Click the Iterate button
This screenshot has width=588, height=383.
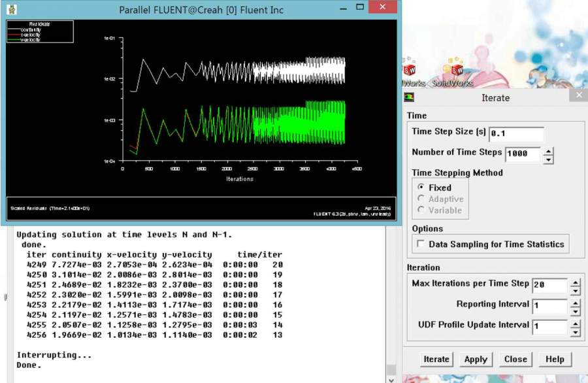pos(436,359)
